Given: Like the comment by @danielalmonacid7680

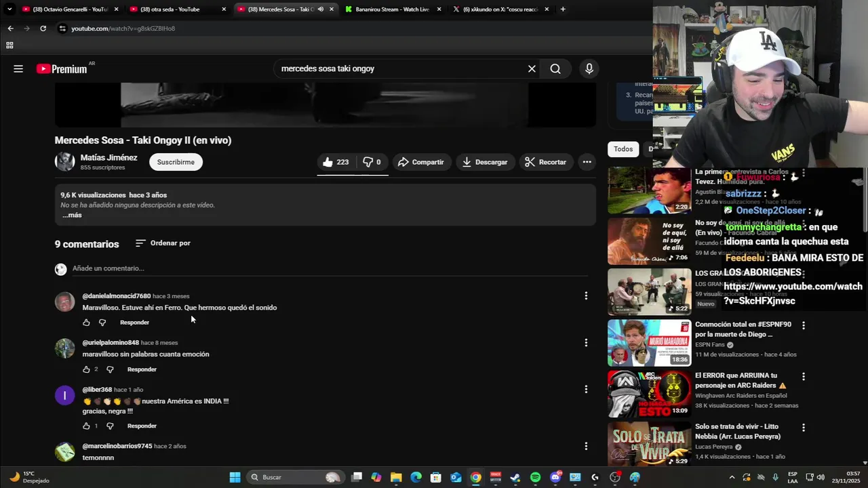Looking at the screenshot, I should (x=86, y=323).
